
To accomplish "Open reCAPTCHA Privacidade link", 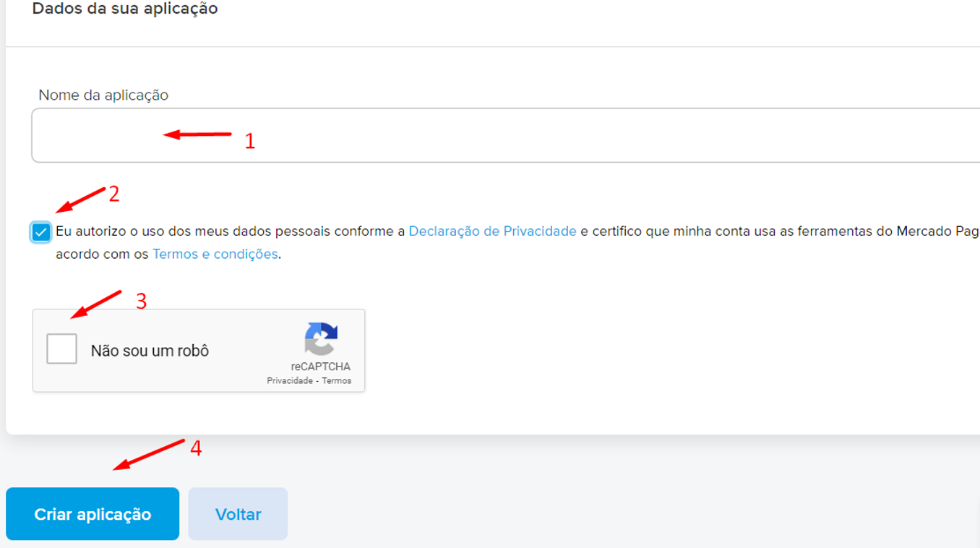I will pyautogui.click(x=290, y=381).
